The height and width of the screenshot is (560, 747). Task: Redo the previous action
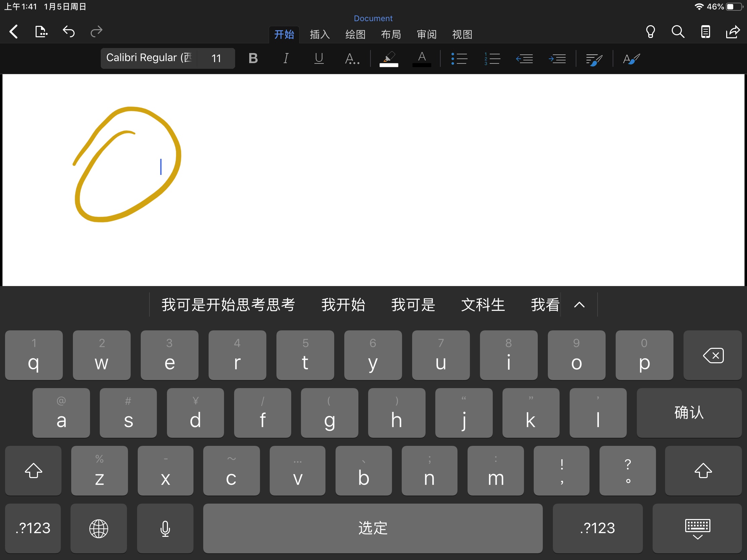97,32
